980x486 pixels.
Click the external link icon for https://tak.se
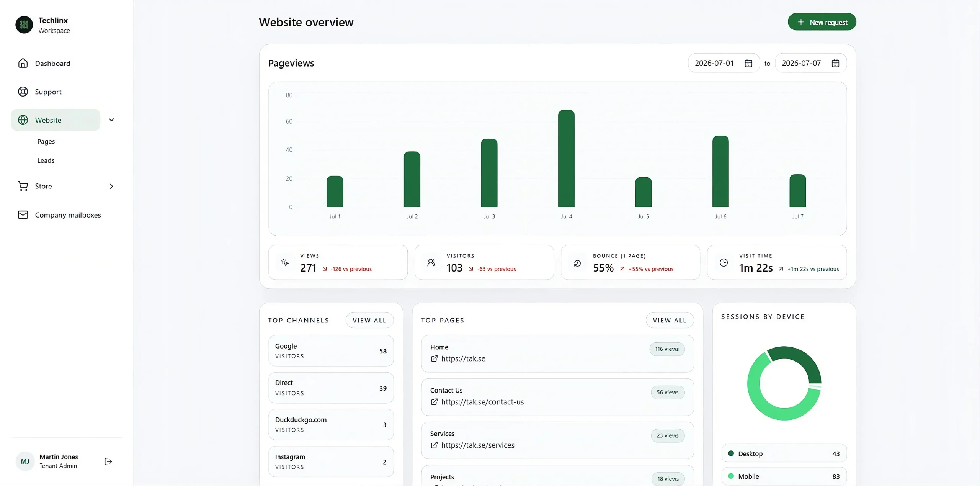pyautogui.click(x=434, y=358)
